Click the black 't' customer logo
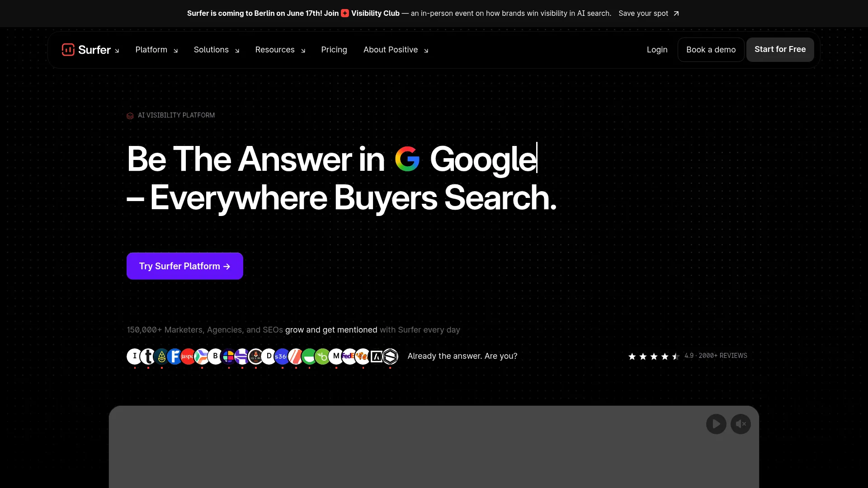 [148, 357]
